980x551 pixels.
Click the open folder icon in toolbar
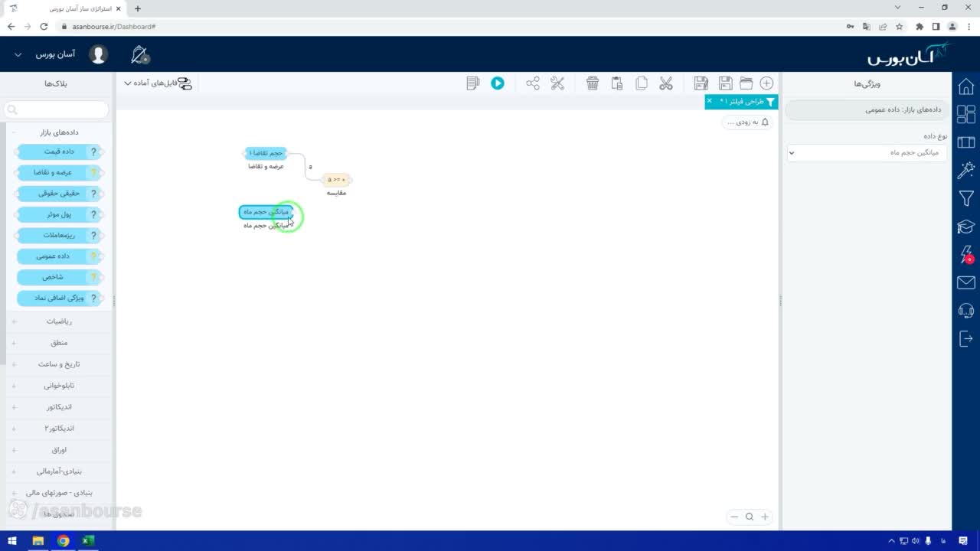click(746, 83)
